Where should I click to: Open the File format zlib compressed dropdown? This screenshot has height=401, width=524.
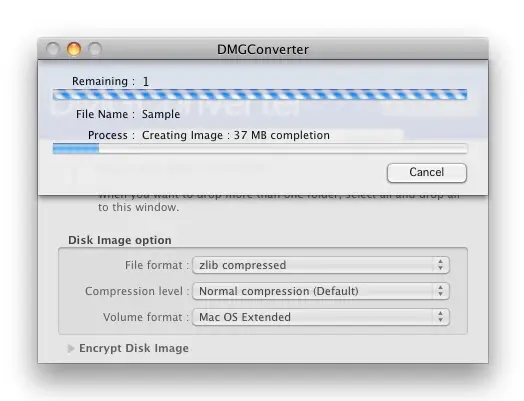pos(321,265)
